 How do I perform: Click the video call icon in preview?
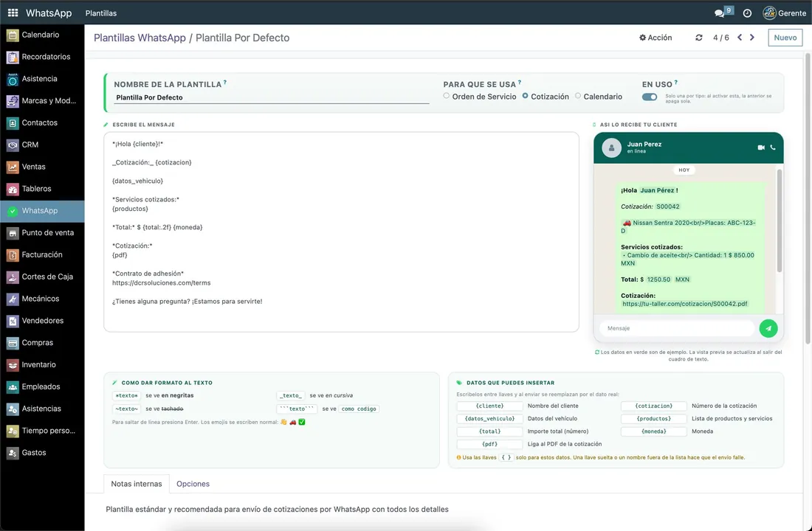pos(761,147)
